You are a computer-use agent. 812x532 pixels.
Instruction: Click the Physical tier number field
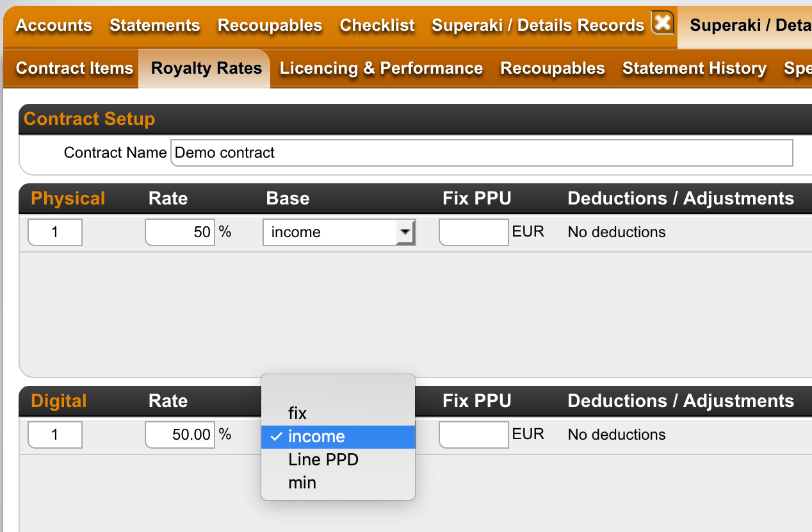[x=55, y=232]
